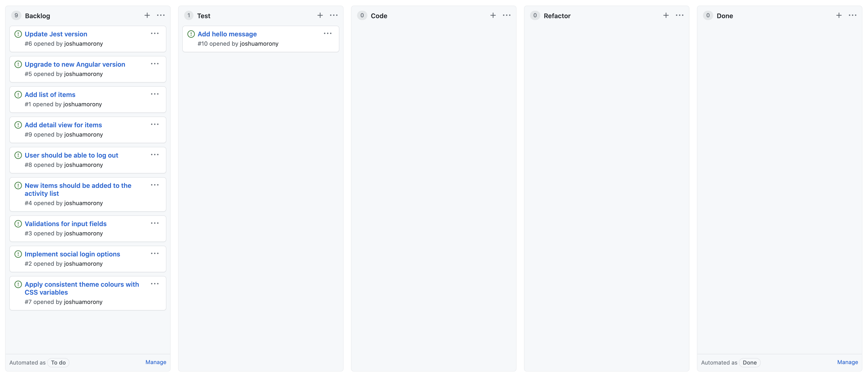The height and width of the screenshot is (379, 868).
Task: Open 'Upgrade to new Angular version' issue
Action: [x=75, y=64]
